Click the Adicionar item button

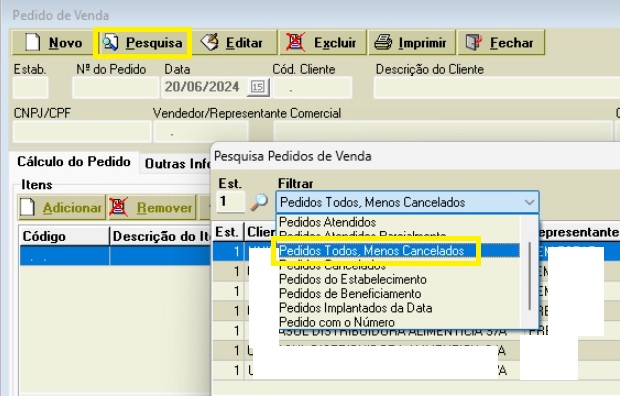pyautogui.click(x=62, y=207)
